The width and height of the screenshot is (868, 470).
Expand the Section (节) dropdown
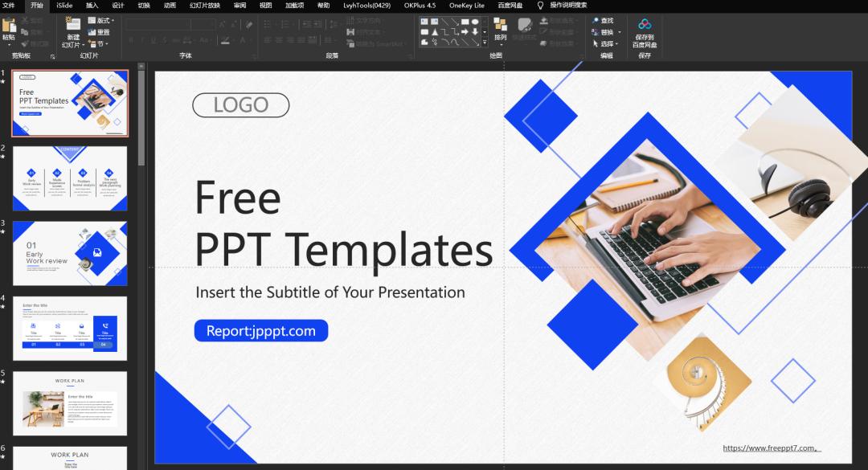(x=100, y=43)
